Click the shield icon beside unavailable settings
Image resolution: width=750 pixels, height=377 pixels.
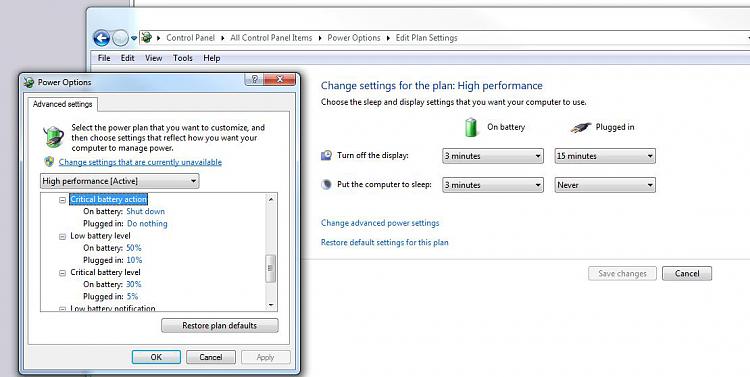pos(49,162)
